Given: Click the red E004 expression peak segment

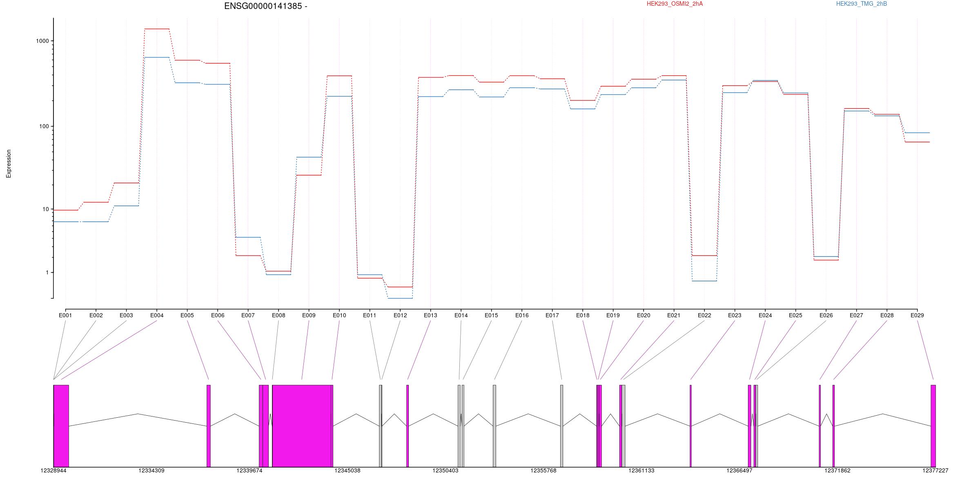Looking at the screenshot, I should coord(157,29).
